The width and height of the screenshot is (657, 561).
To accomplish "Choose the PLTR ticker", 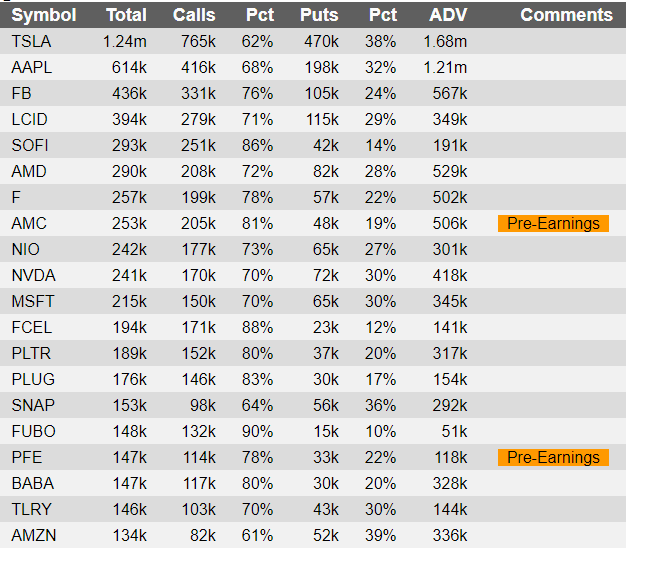I will (31, 353).
